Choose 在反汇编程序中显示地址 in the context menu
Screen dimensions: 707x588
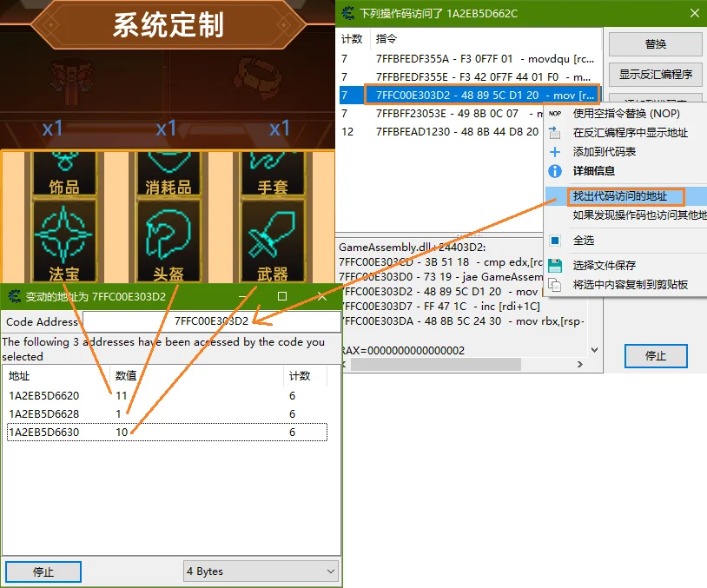pos(630,133)
